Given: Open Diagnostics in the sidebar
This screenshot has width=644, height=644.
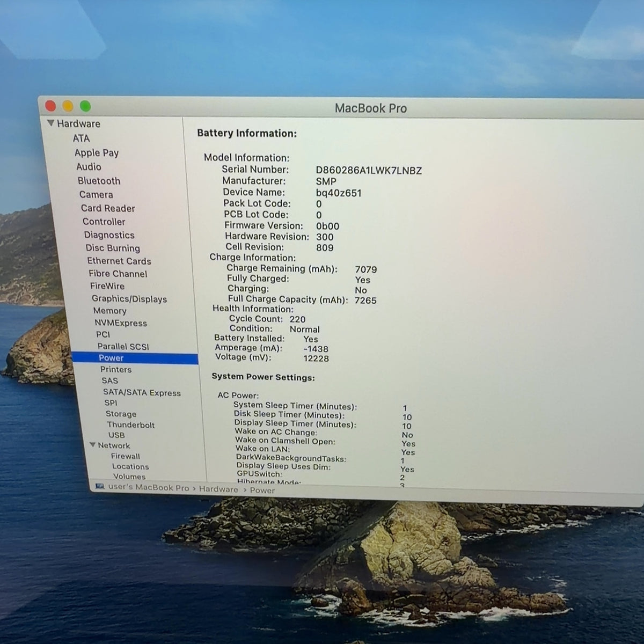Looking at the screenshot, I should click(x=109, y=235).
